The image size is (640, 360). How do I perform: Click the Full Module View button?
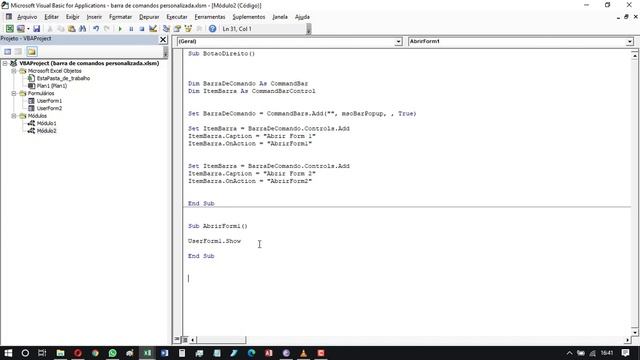pos(185,340)
